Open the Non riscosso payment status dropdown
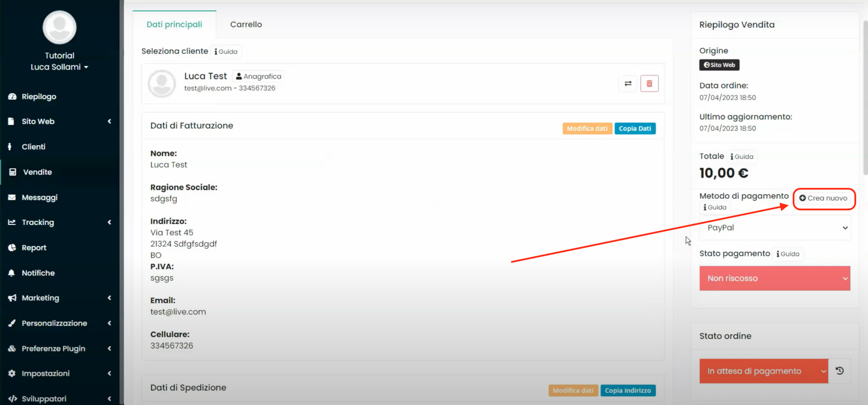The height and width of the screenshot is (405, 868). 775,278
